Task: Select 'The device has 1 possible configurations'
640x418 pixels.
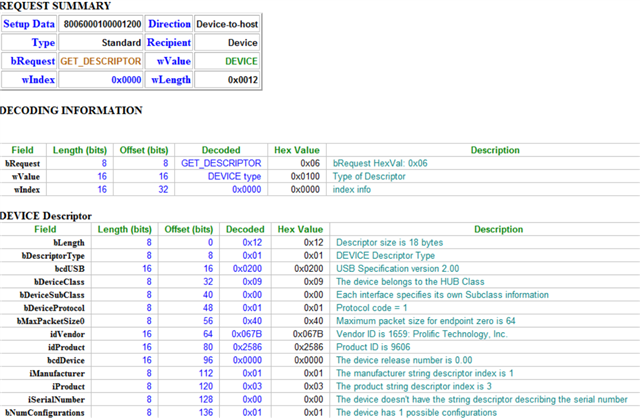Action: (x=416, y=412)
